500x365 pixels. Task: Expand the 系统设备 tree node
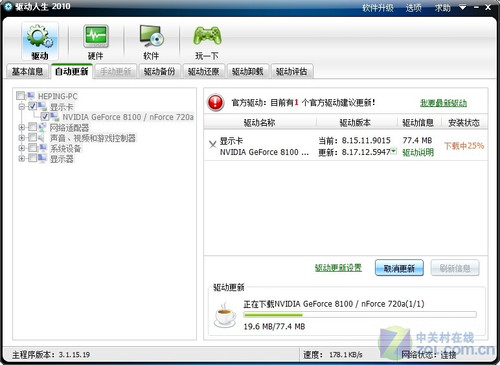[x=22, y=148]
